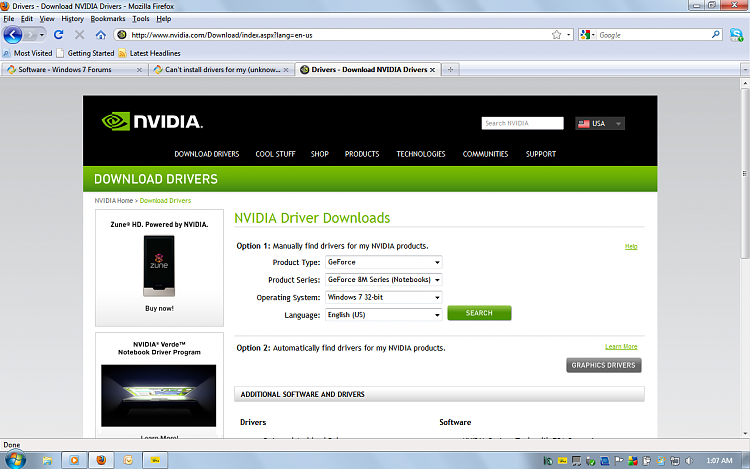Open the address bar URL history dropdown

click(568, 35)
